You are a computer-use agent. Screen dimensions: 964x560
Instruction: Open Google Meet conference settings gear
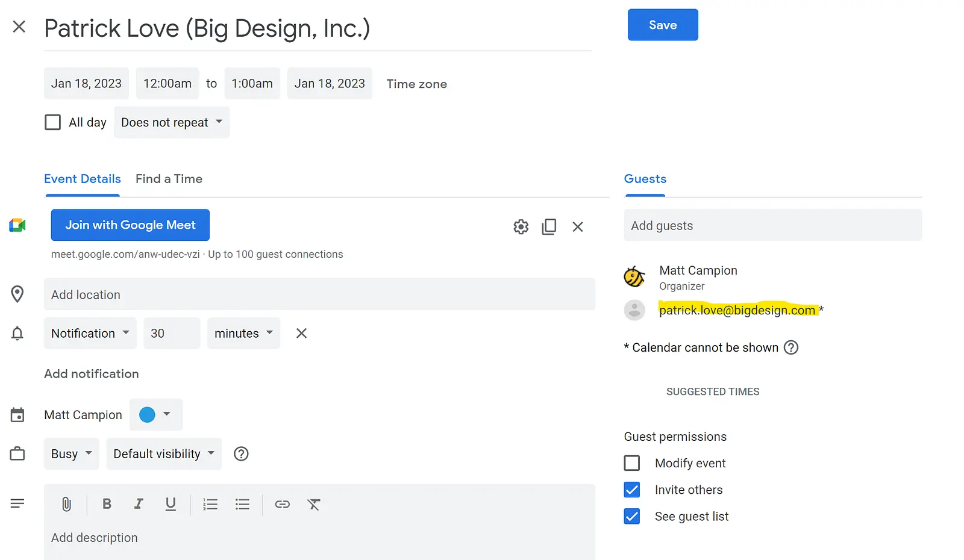click(521, 226)
